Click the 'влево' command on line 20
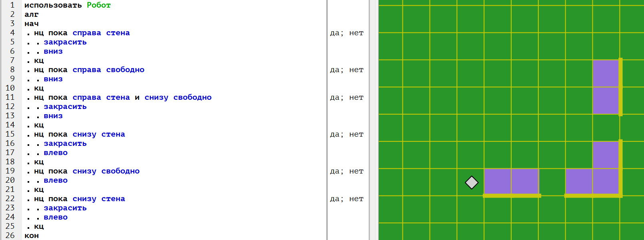The image size is (644, 240). tap(56, 180)
